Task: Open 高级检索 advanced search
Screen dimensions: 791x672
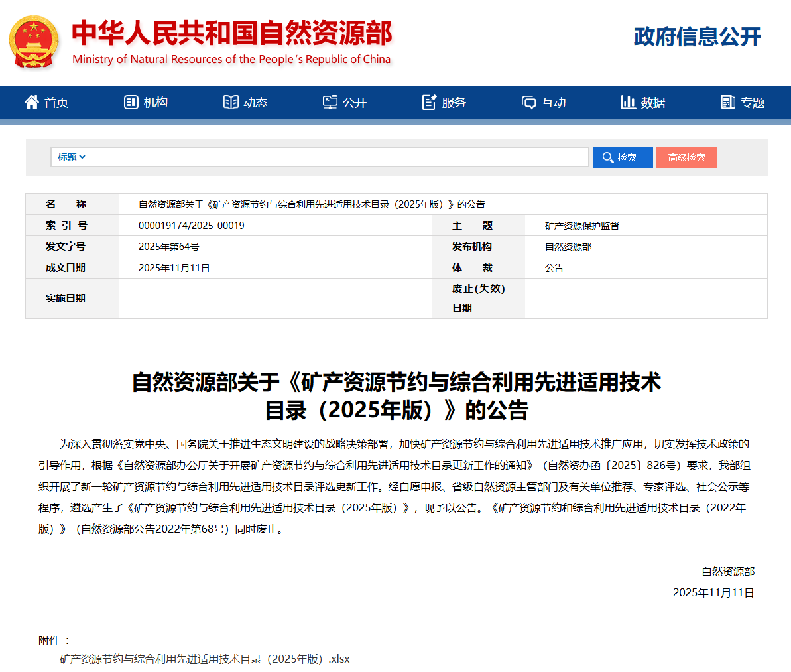Action: pos(686,157)
